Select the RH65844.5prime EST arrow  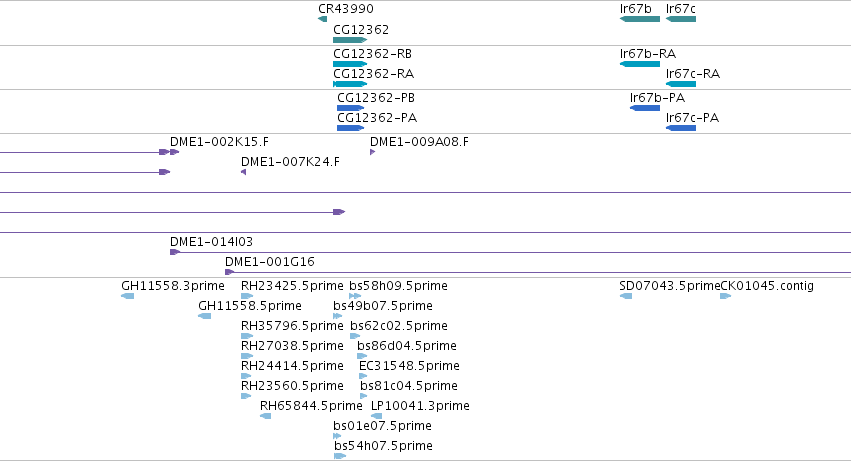point(265,416)
